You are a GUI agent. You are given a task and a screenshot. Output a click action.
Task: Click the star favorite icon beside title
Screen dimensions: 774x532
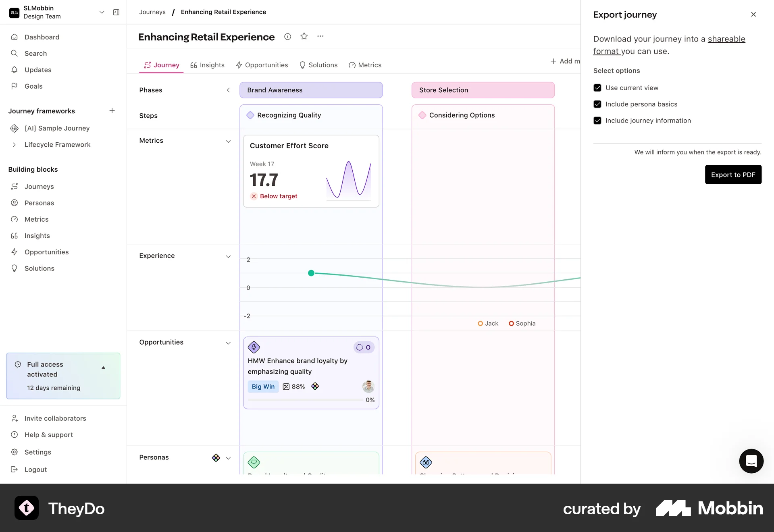click(304, 36)
